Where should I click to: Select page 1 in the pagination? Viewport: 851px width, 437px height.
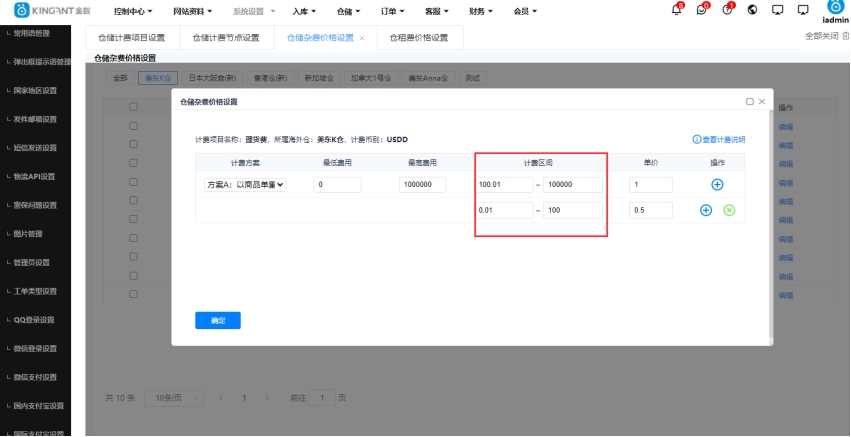[244, 398]
